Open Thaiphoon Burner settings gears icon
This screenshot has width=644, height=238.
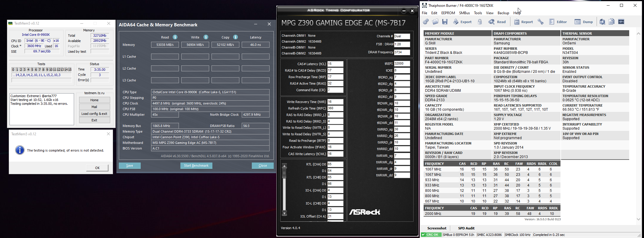click(x=426, y=22)
